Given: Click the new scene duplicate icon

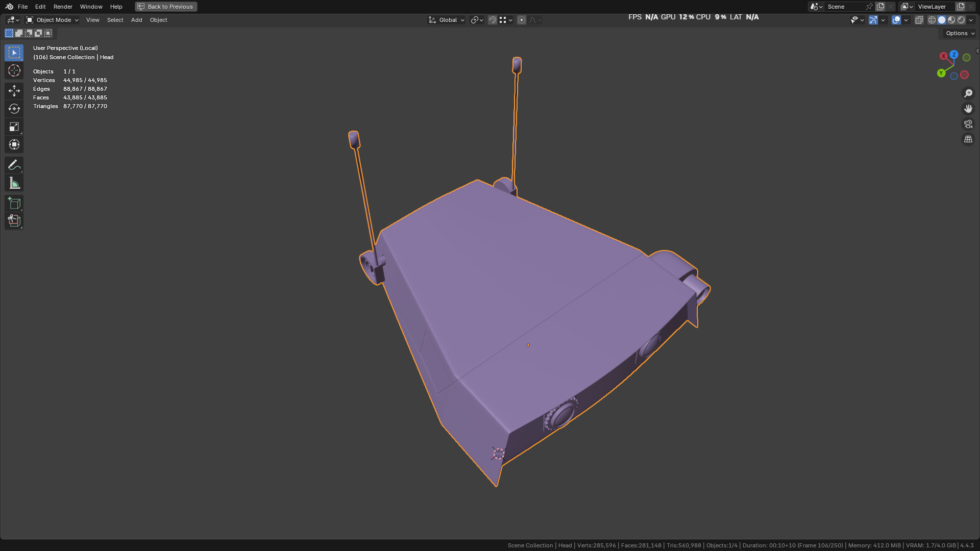Looking at the screenshot, I should (x=880, y=7).
